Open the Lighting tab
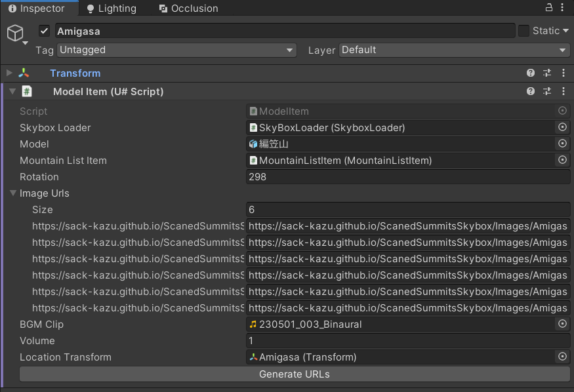This screenshot has width=574, height=392. coord(112,9)
